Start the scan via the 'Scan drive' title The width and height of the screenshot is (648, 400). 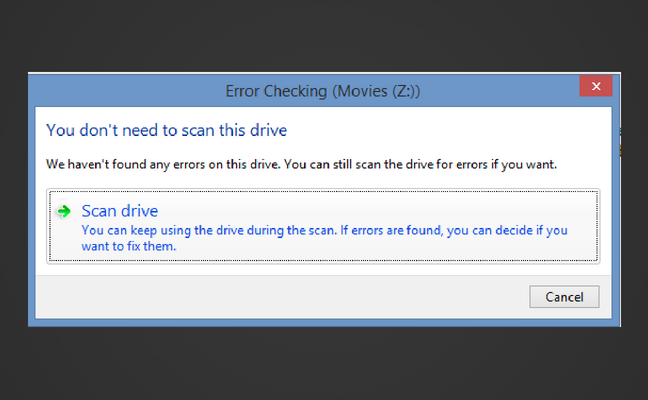pyautogui.click(x=119, y=211)
